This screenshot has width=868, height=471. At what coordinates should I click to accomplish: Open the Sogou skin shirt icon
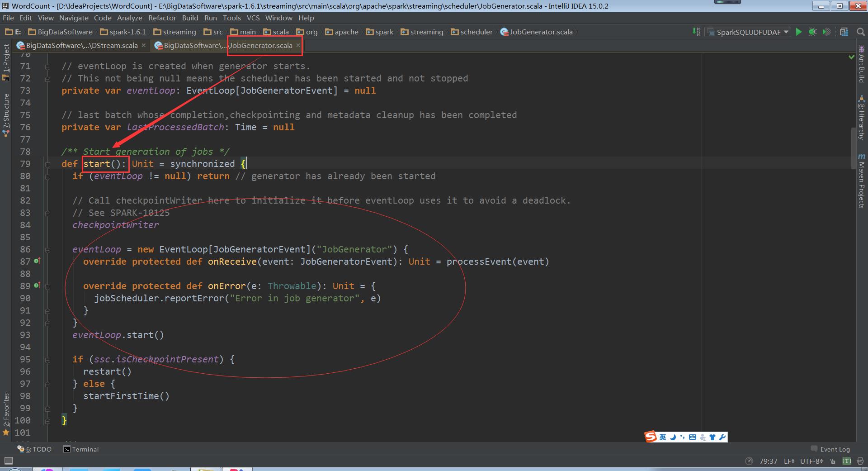(x=712, y=437)
